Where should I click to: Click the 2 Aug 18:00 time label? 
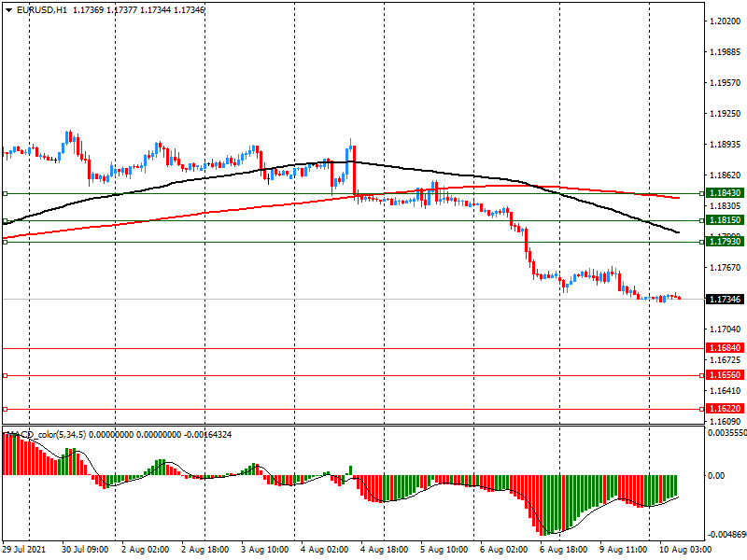pos(204,550)
